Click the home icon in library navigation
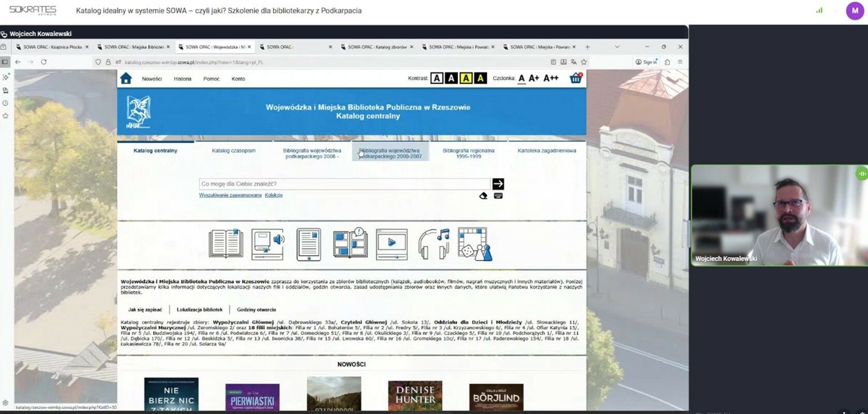This screenshot has height=414, width=868. 126,79
